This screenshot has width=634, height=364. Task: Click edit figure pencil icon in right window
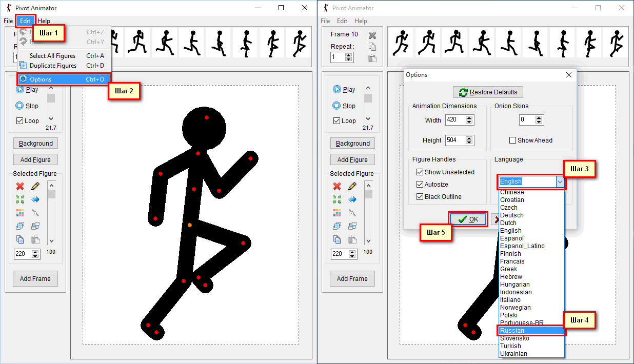(x=352, y=186)
